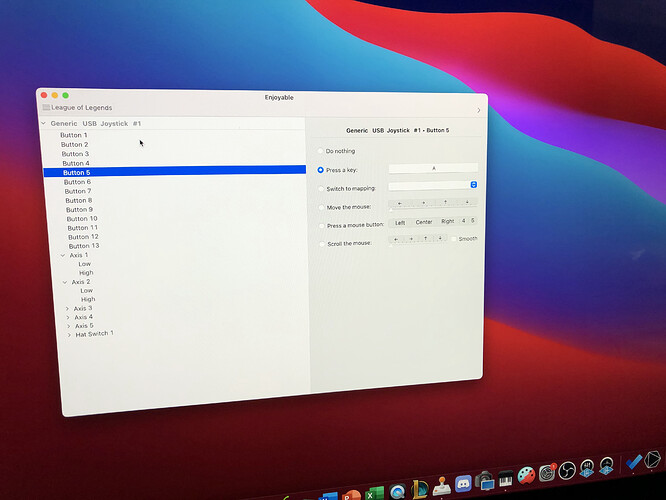The image size is (666, 500).
Task: Open OBS Studio from the dock
Action: 567,471
